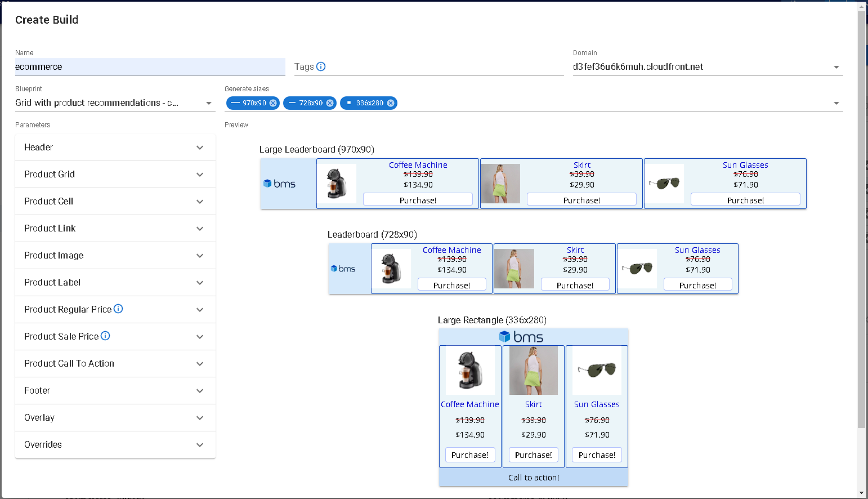Click the Product Regular Price info icon
The height and width of the screenshot is (499, 868).
pyautogui.click(x=118, y=309)
